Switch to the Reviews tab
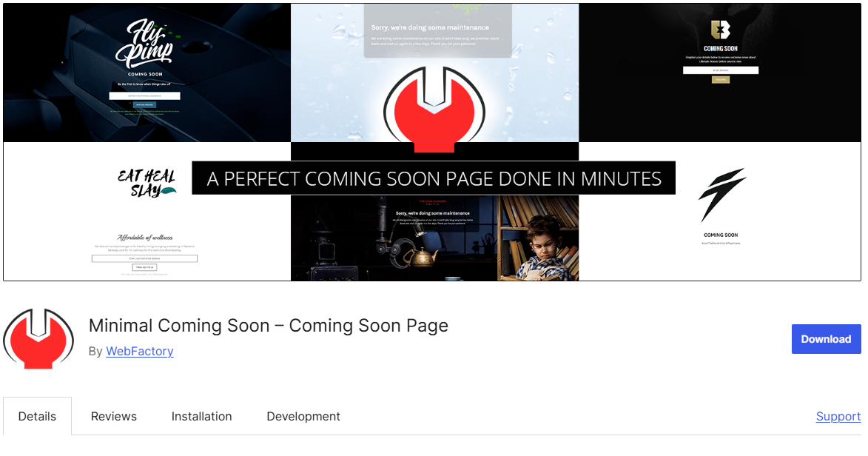Viewport: 868px width, 456px height. coord(113,416)
